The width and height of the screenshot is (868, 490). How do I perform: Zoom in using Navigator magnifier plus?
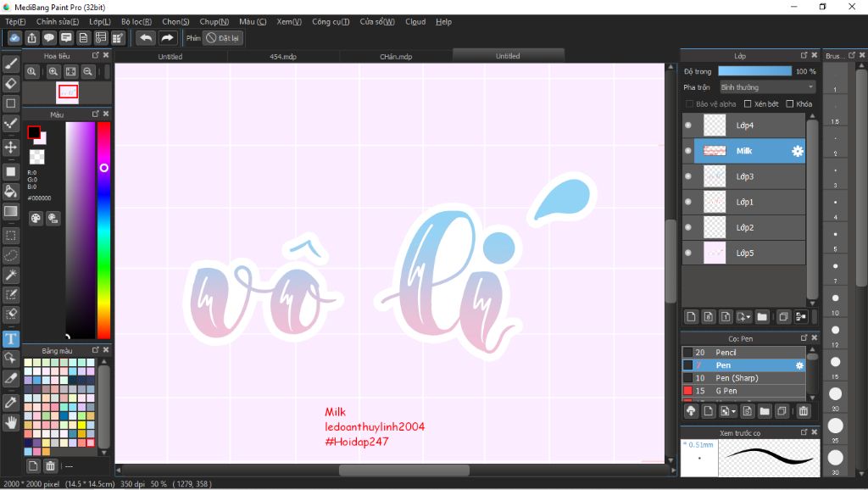(53, 71)
